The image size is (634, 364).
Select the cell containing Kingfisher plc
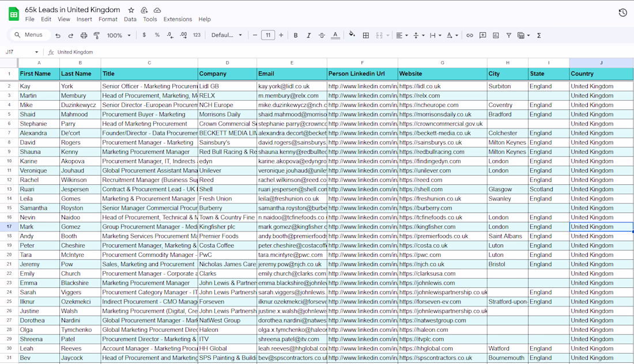227,227
